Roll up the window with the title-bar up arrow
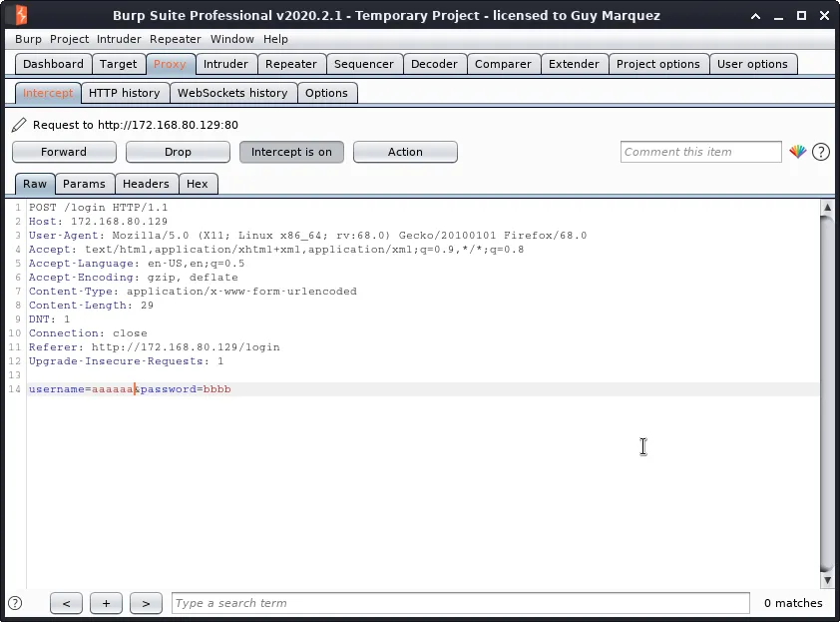The height and width of the screenshot is (622, 840). [x=755, y=16]
